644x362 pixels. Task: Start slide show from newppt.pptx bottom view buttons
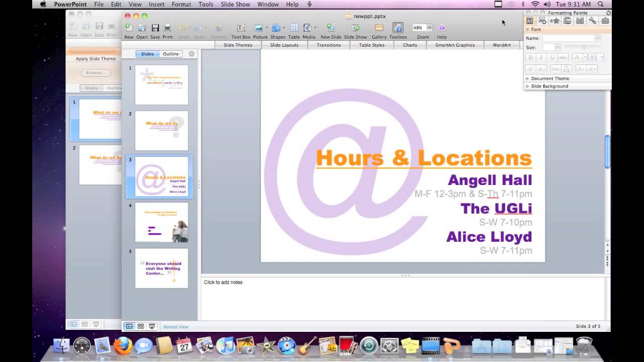point(152,326)
